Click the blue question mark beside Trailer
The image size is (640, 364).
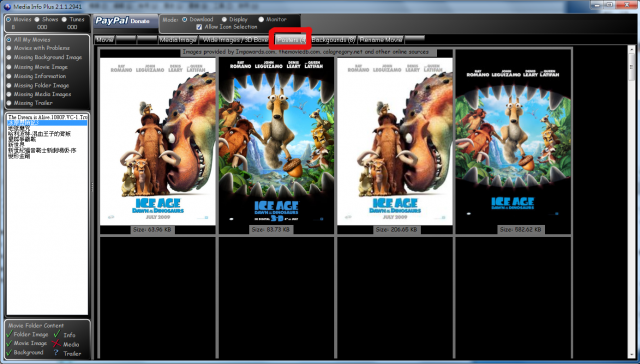coord(56,353)
